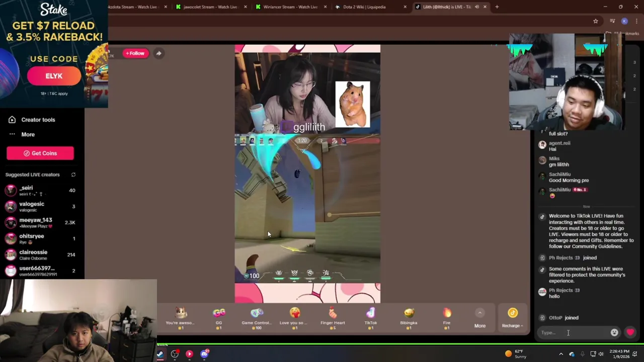The width and height of the screenshot is (644, 362).
Task: Click the "gm lilithh" comment by Miks
Action: pos(559,165)
